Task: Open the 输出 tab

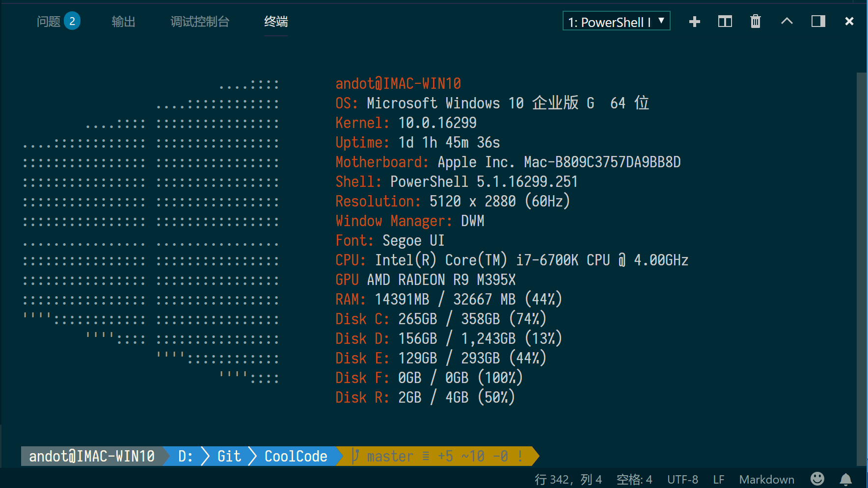Action: coord(123,22)
